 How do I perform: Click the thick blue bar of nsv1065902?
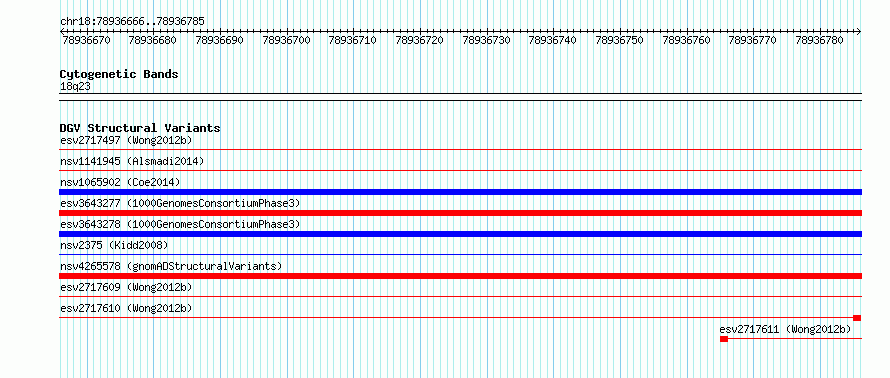460,192
